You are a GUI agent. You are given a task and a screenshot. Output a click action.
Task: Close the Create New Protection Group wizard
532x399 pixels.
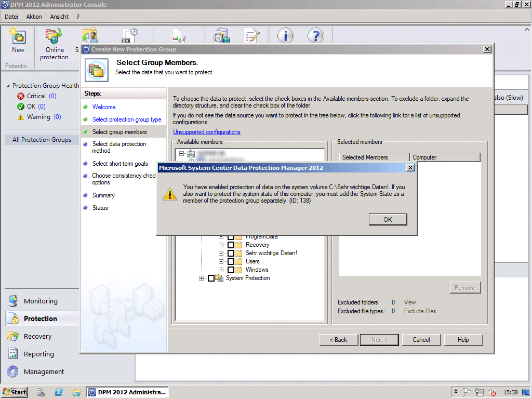[x=487, y=49]
